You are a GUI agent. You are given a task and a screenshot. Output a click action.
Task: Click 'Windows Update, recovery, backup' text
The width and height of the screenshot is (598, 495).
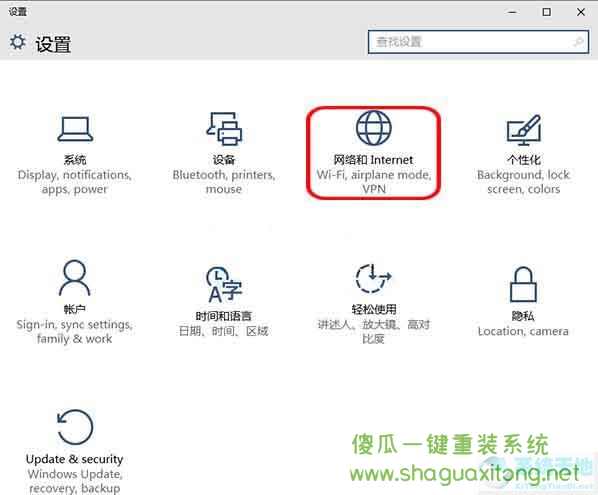point(75,481)
